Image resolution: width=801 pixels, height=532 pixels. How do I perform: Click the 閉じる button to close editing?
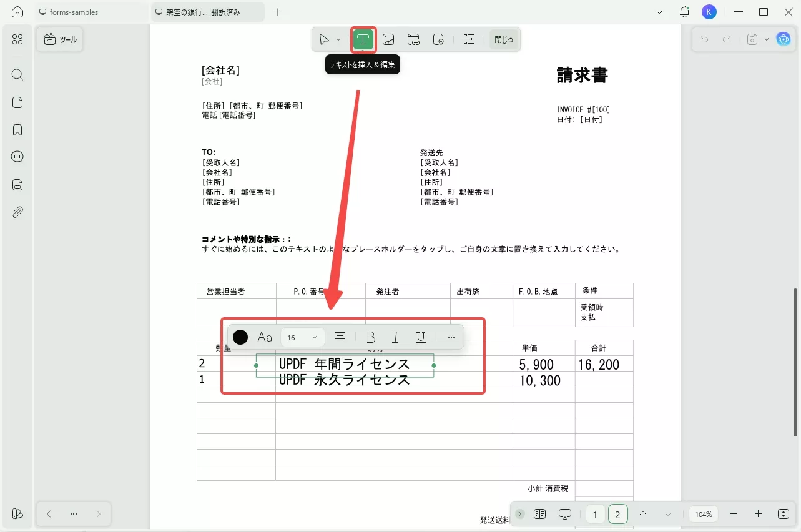pyautogui.click(x=504, y=39)
